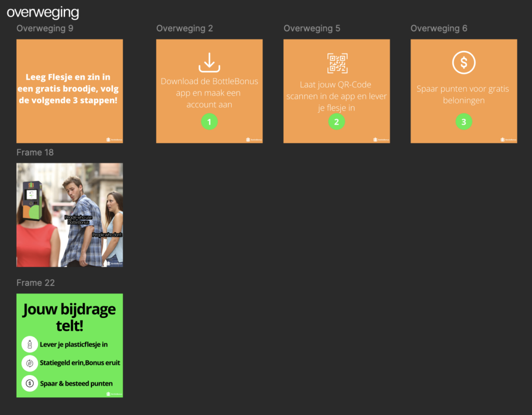The width and height of the screenshot is (532, 415).
Task: Click the green circle numbered 3
Action: point(464,122)
